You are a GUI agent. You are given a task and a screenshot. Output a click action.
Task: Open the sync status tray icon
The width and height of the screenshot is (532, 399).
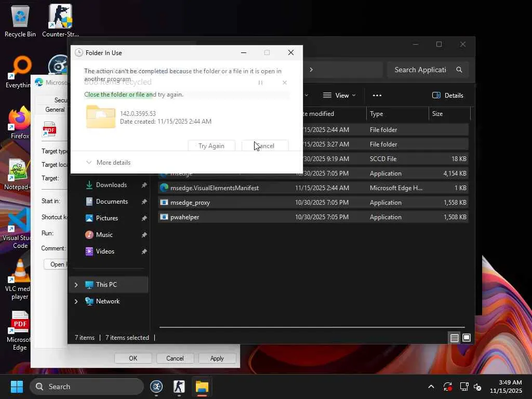[x=447, y=387]
